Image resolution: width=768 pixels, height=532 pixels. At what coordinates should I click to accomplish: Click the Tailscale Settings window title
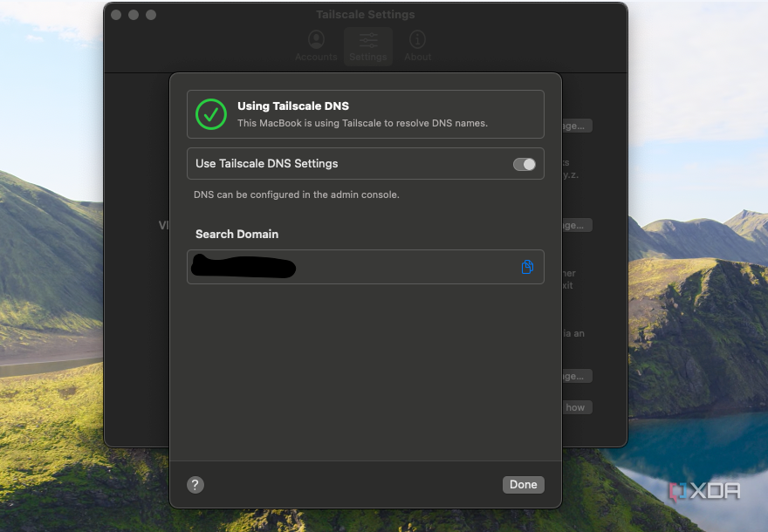tap(366, 15)
